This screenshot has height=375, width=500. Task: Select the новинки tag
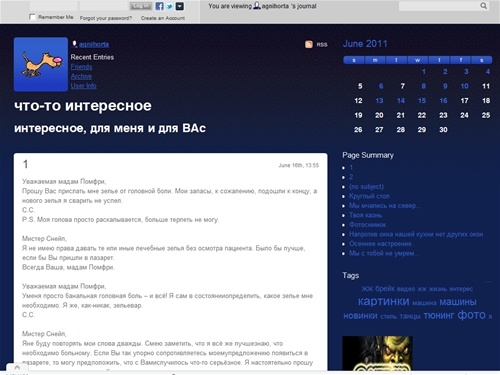pos(360,316)
